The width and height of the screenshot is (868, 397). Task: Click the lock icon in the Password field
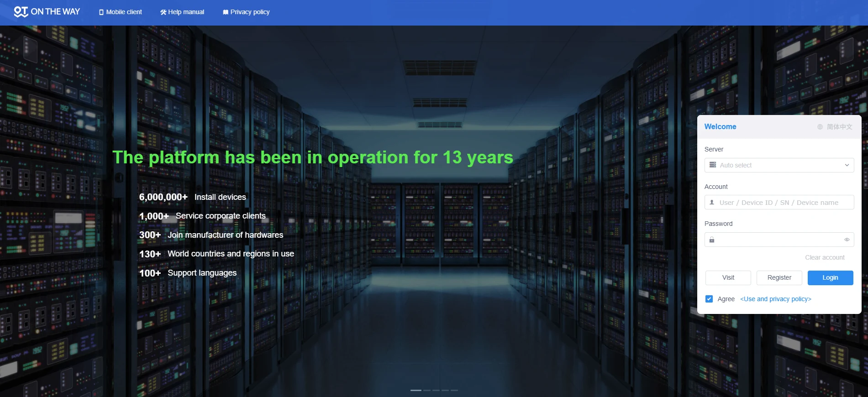tap(712, 240)
